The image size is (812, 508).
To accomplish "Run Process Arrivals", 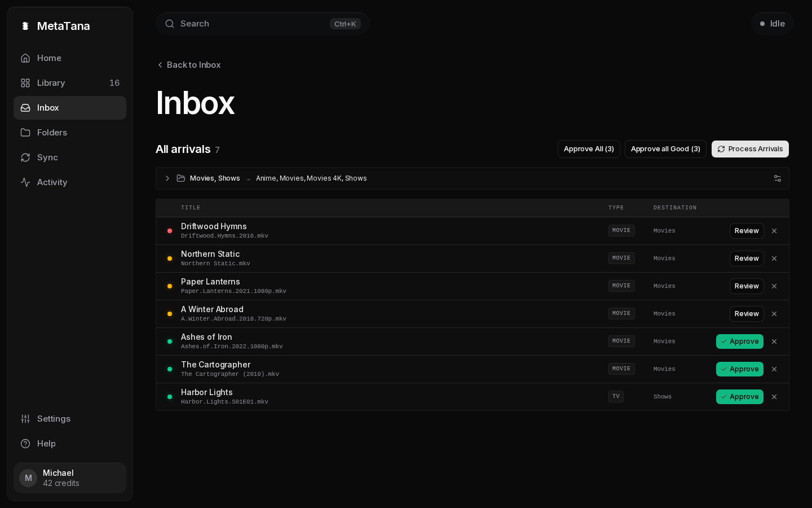I will tap(750, 149).
